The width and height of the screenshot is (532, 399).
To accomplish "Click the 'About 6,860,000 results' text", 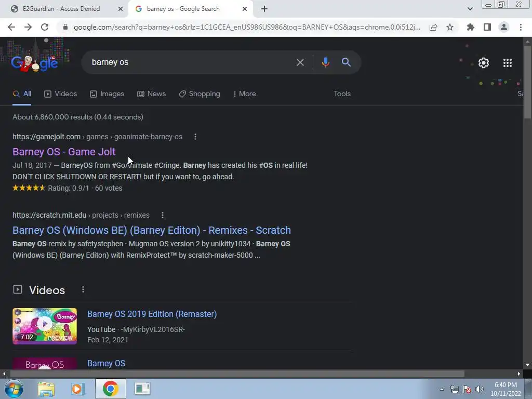I will 78,117.
